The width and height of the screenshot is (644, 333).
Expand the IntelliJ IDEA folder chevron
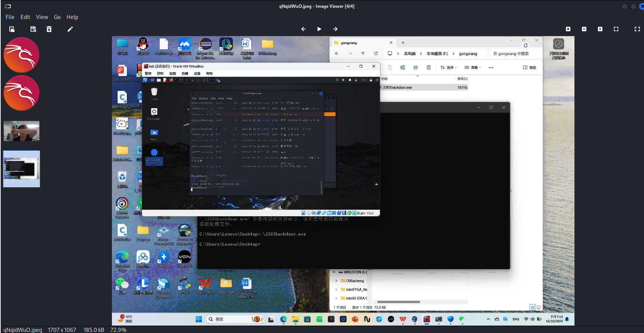point(337,298)
